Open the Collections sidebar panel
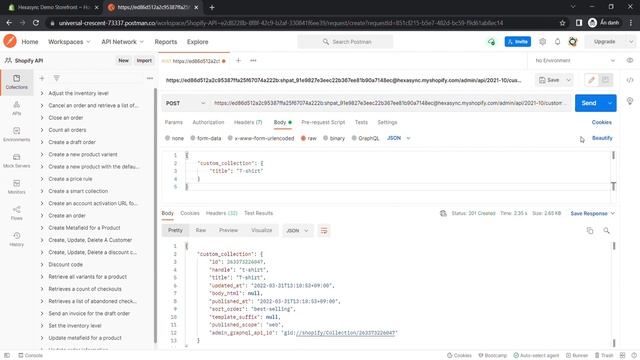 (x=16, y=82)
